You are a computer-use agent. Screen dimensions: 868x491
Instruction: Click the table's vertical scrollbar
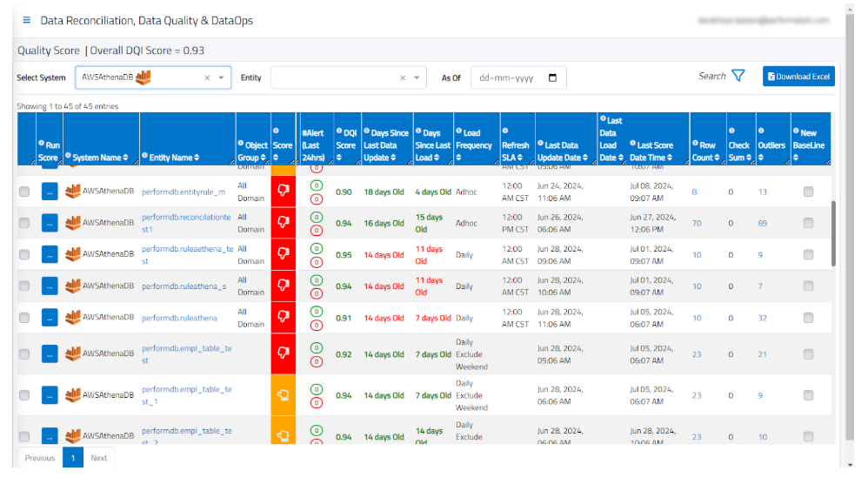[834, 233]
